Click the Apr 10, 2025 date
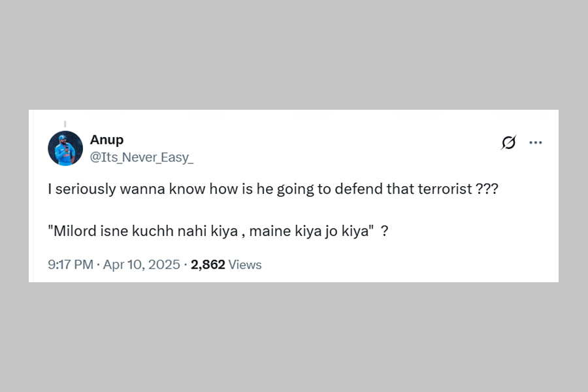This screenshot has width=588, height=392. (x=141, y=265)
